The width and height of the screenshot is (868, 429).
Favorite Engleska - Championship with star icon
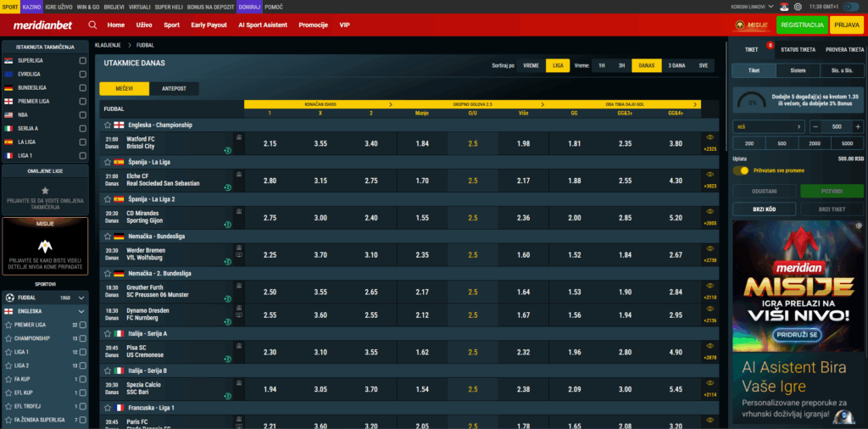click(x=108, y=125)
